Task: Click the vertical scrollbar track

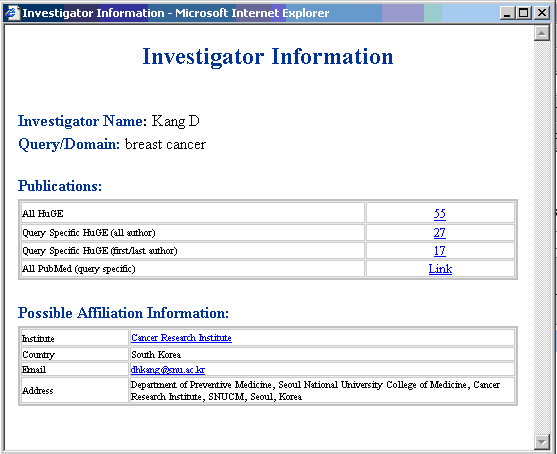Action: 542,237
